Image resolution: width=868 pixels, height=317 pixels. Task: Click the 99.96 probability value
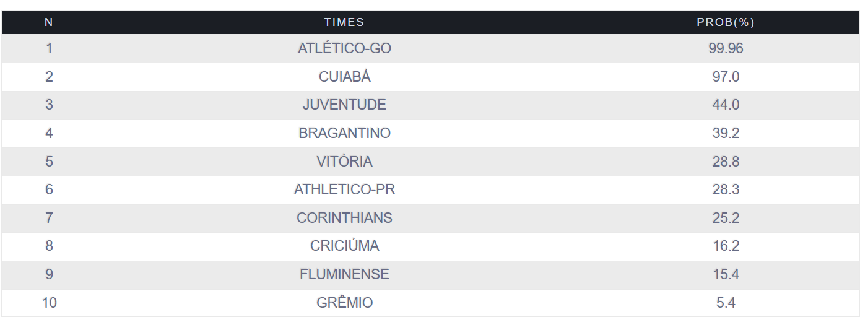[x=726, y=48]
